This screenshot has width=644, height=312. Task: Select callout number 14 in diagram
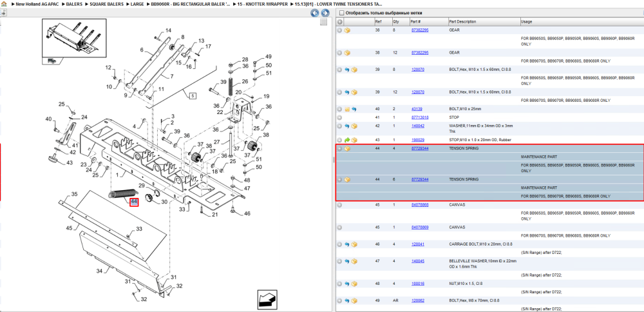168,30
